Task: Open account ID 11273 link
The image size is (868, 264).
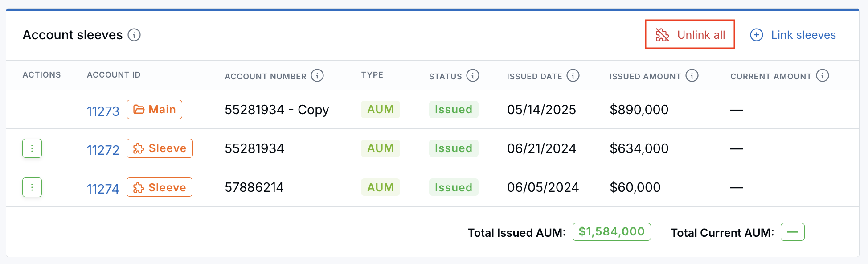Action: pyautogui.click(x=103, y=111)
